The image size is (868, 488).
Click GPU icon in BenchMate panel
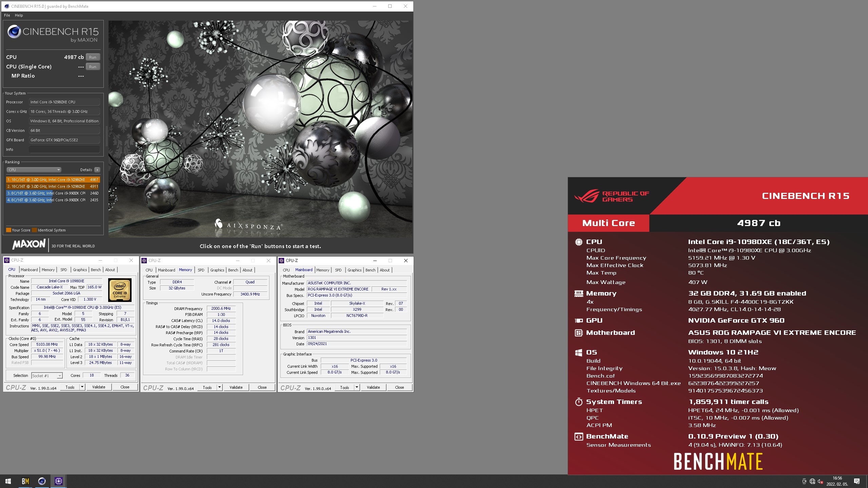(579, 321)
